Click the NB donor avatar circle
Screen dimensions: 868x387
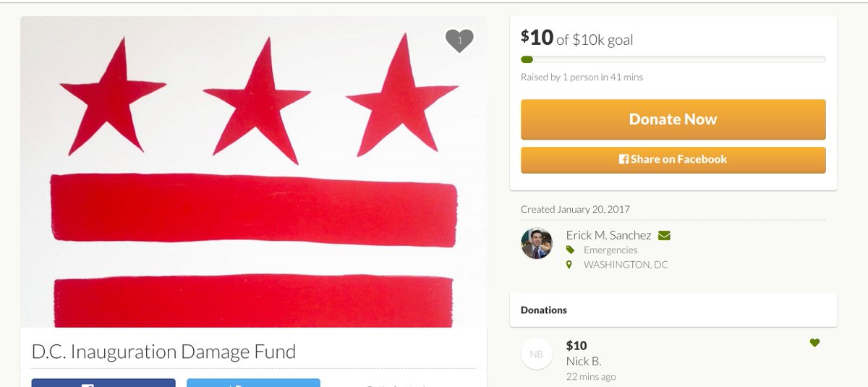tap(537, 354)
